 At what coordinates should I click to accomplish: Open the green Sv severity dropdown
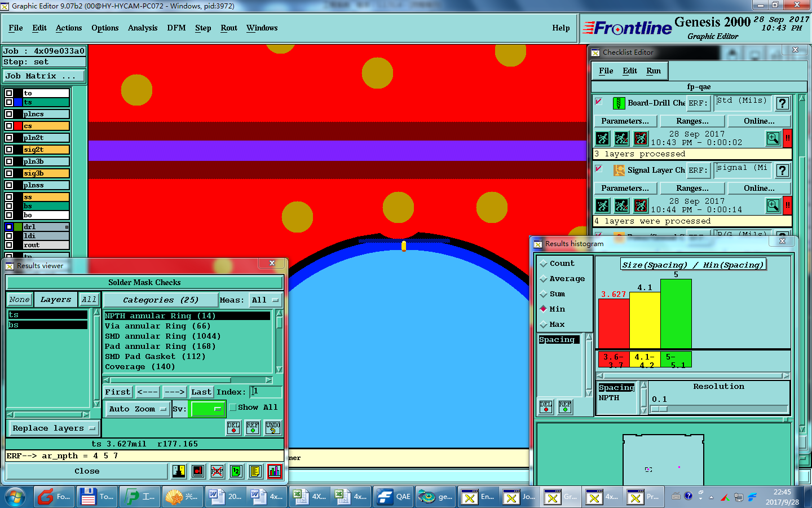[x=208, y=409]
